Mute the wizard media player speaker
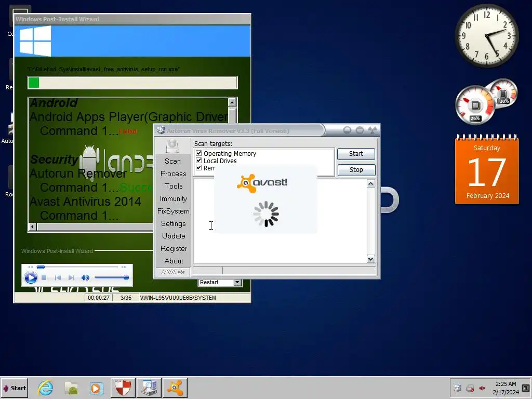The image size is (532, 399). (x=85, y=277)
